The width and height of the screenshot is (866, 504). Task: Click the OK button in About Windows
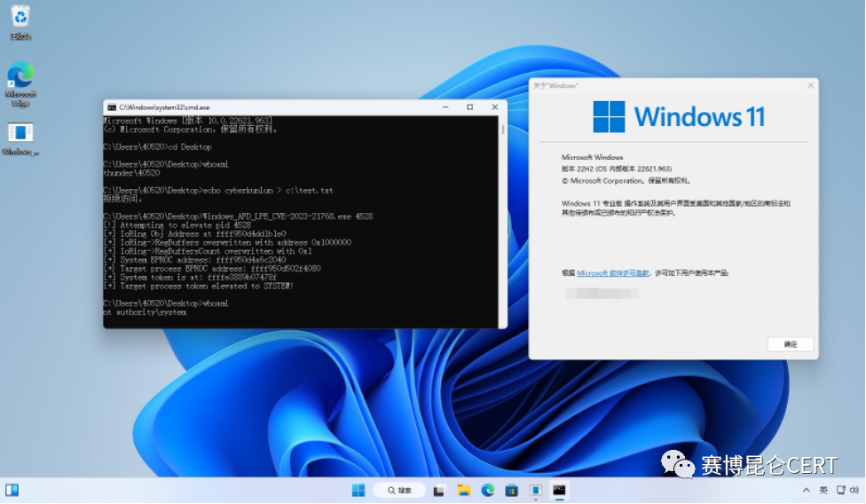(791, 344)
